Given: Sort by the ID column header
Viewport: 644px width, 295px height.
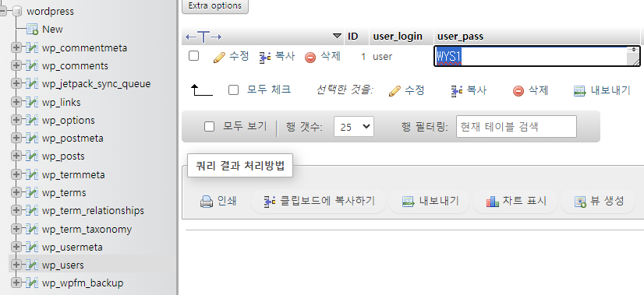Looking at the screenshot, I should click(x=353, y=37).
